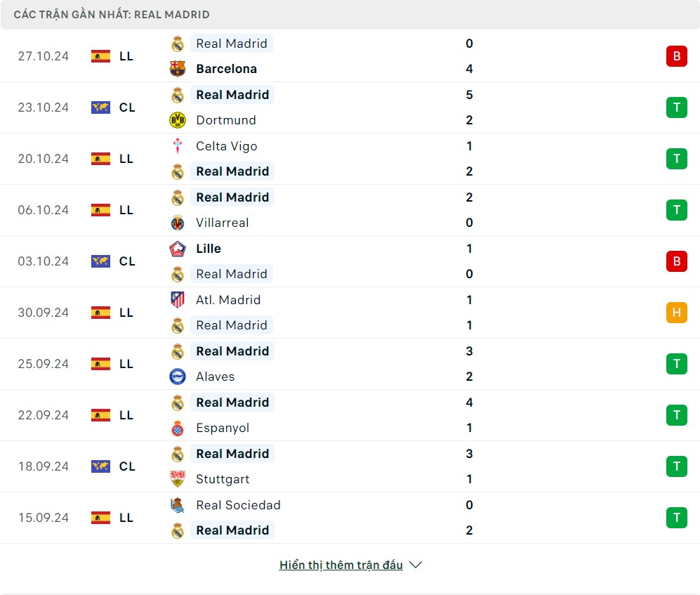Open the 'Hiển thị thêm trận đấu' link
The width and height of the screenshot is (700, 595).
(x=341, y=565)
